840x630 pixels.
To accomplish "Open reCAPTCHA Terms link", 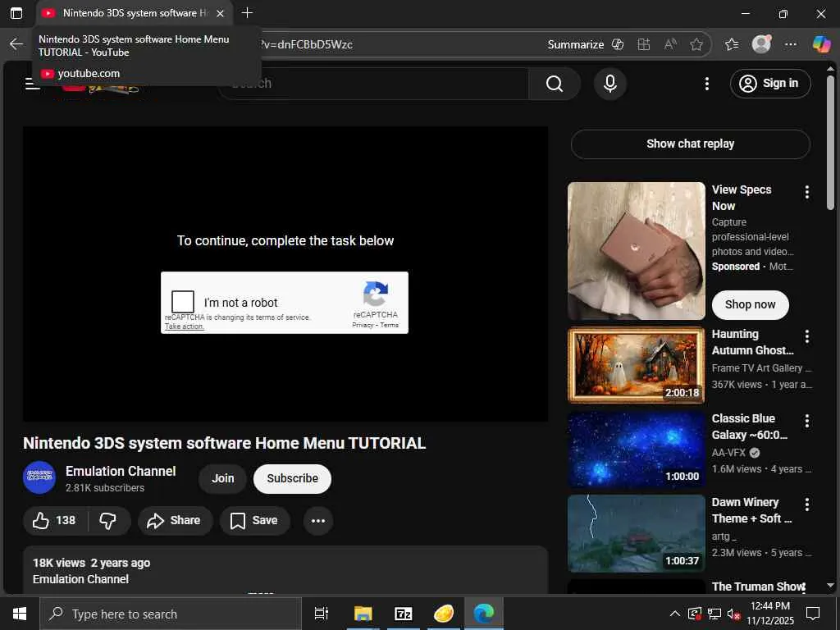I will click(390, 325).
